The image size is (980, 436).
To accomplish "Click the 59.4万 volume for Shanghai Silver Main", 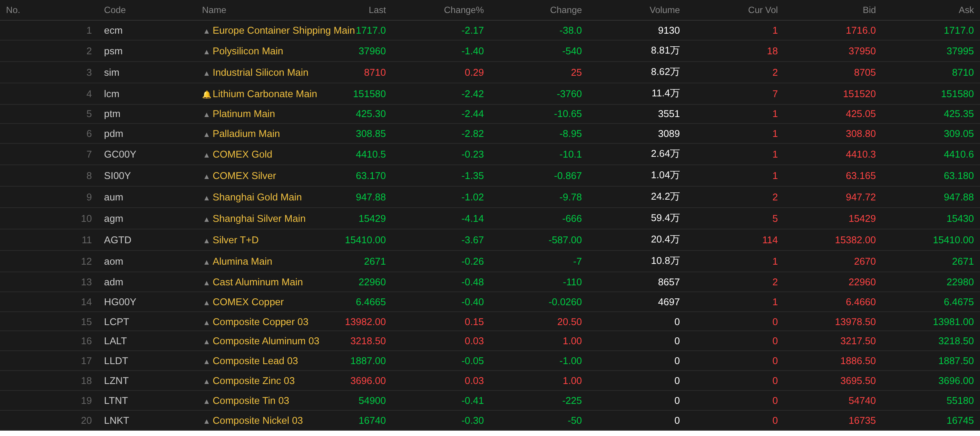I will (x=665, y=218).
